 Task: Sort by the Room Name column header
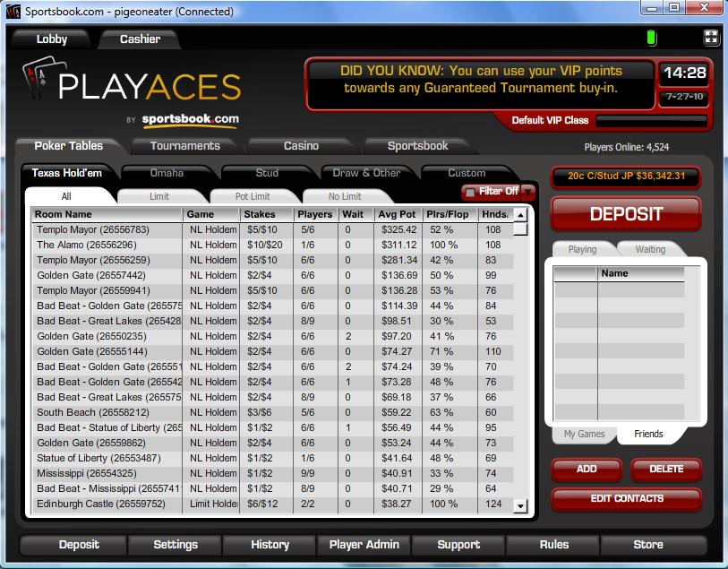[107, 214]
